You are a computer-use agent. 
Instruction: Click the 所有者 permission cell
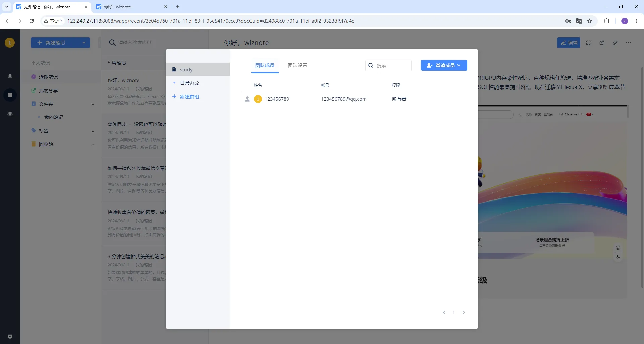click(399, 99)
